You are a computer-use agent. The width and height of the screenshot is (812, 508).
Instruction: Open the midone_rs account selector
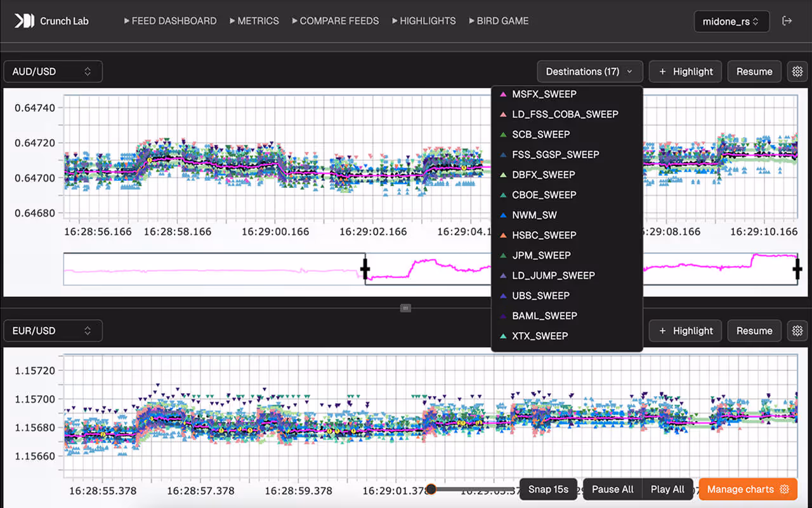[x=731, y=21]
